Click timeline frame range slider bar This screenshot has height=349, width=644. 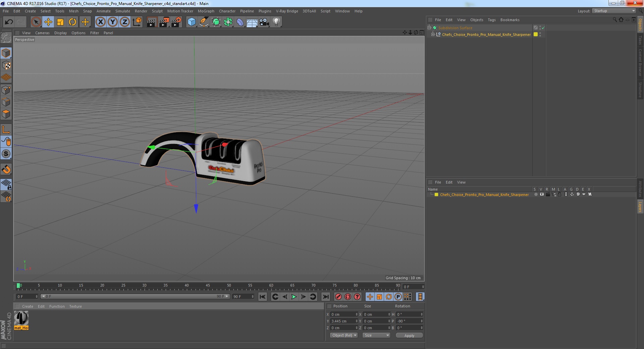pos(135,296)
